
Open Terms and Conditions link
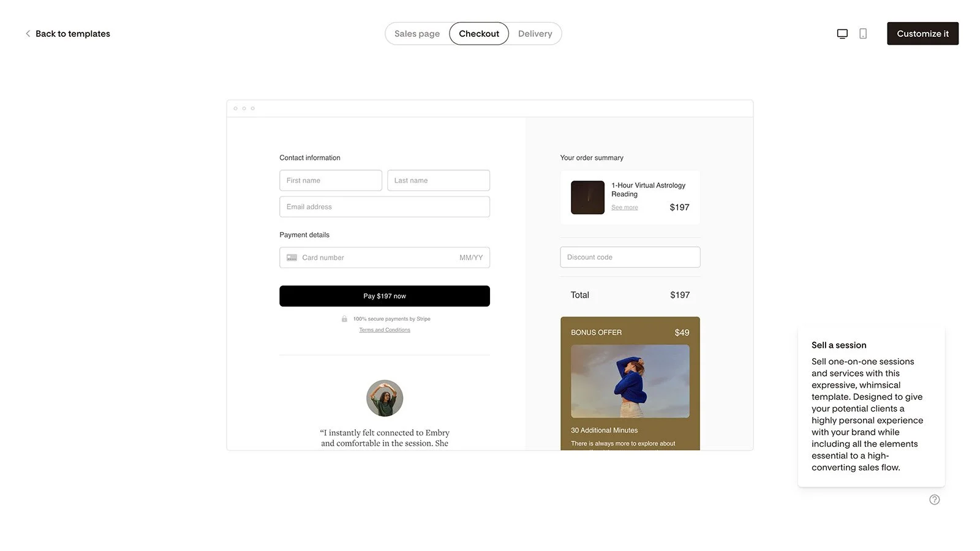click(385, 330)
